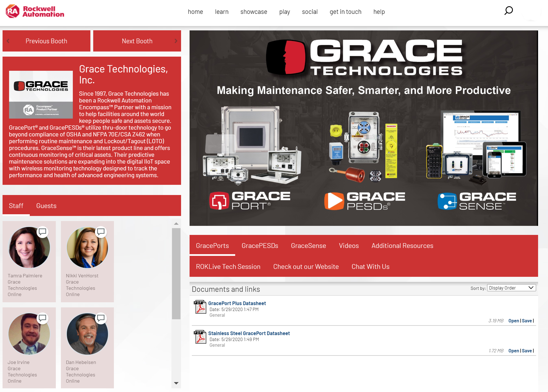Click the 3.19 MB file size text
This screenshot has height=392, width=548.
(x=496, y=321)
